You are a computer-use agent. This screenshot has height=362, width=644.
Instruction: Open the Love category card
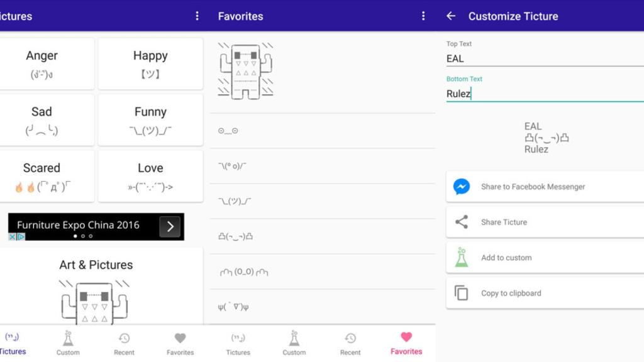150,176
